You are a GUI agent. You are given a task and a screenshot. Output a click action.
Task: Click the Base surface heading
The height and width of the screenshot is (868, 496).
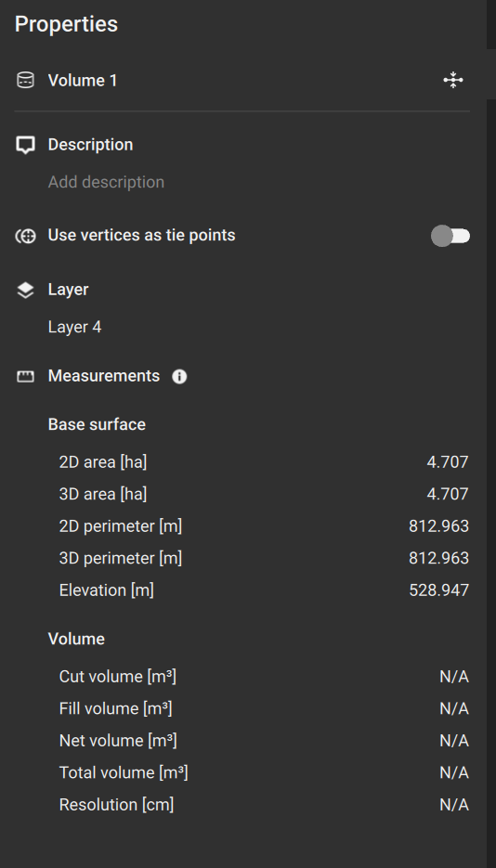97,424
